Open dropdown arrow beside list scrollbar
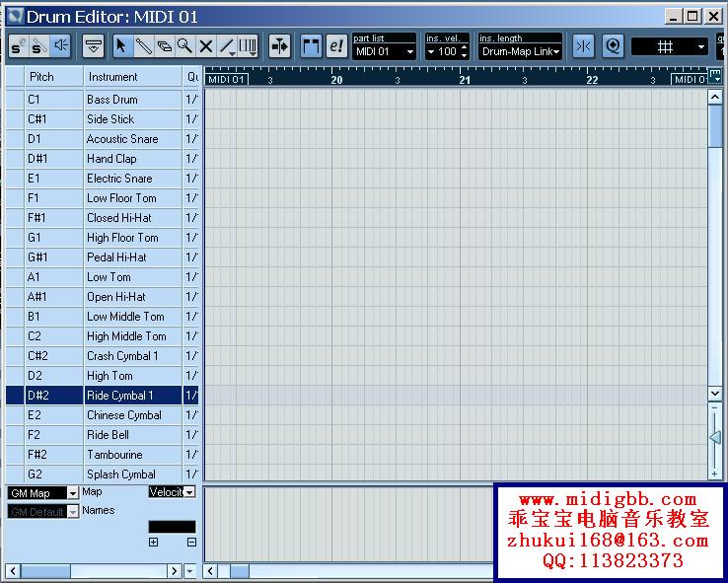This screenshot has width=728, height=583. pos(190,570)
